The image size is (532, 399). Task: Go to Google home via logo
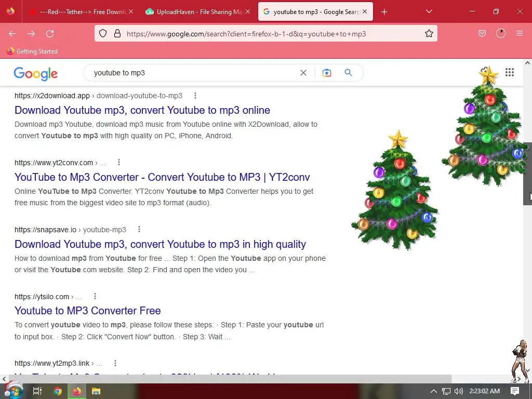coord(36,73)
